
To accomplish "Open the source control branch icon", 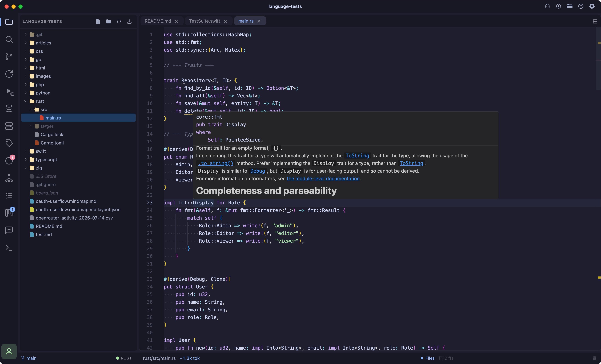I will point(9,56).
